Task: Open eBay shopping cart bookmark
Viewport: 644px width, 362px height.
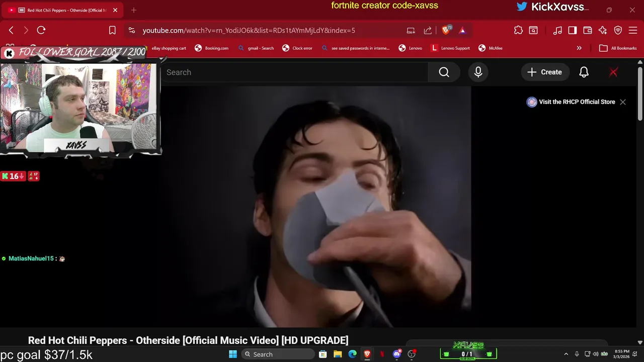Action: [x=169, y=48]
